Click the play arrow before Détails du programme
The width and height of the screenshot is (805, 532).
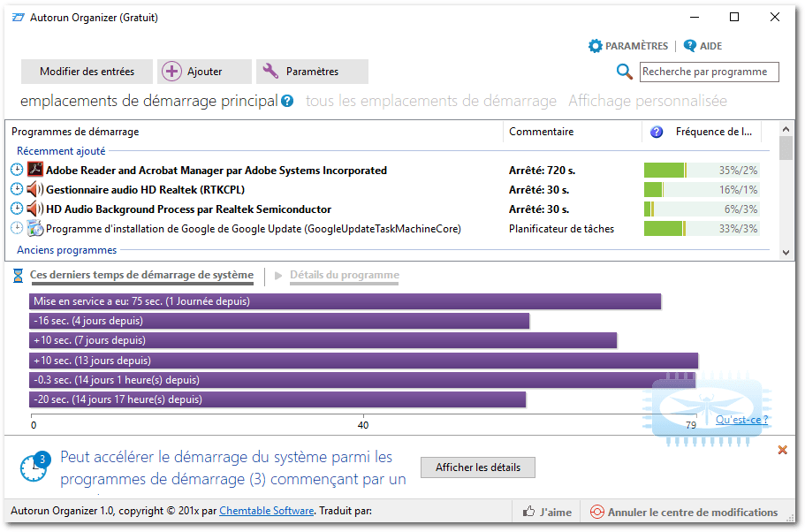pyautogui.click(x=278, y=276)
